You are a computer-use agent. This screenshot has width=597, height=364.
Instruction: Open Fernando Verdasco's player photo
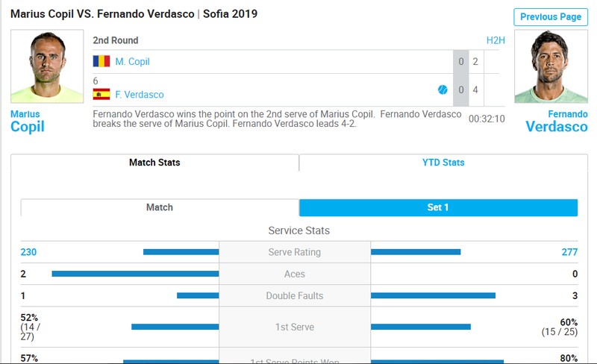[551, 66]
